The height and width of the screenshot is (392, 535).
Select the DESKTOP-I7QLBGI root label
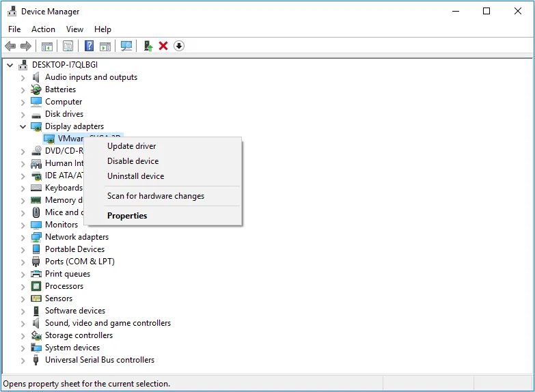65,65
